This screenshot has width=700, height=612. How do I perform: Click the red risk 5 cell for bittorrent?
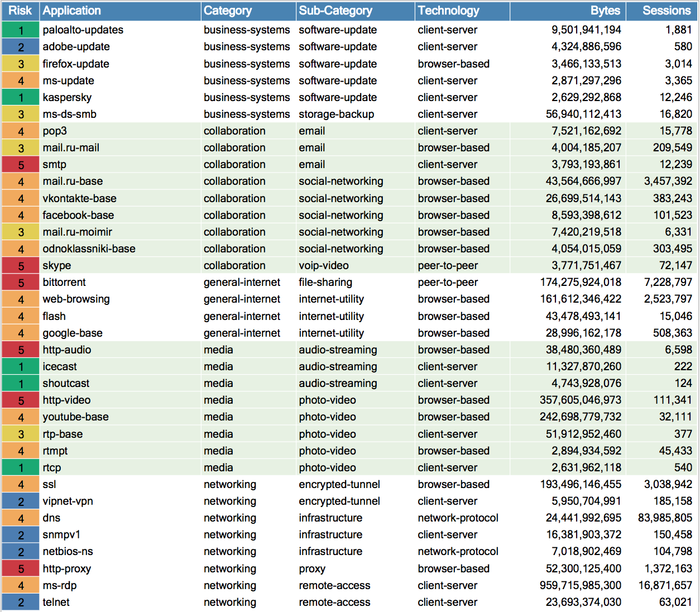coord(20,282)
